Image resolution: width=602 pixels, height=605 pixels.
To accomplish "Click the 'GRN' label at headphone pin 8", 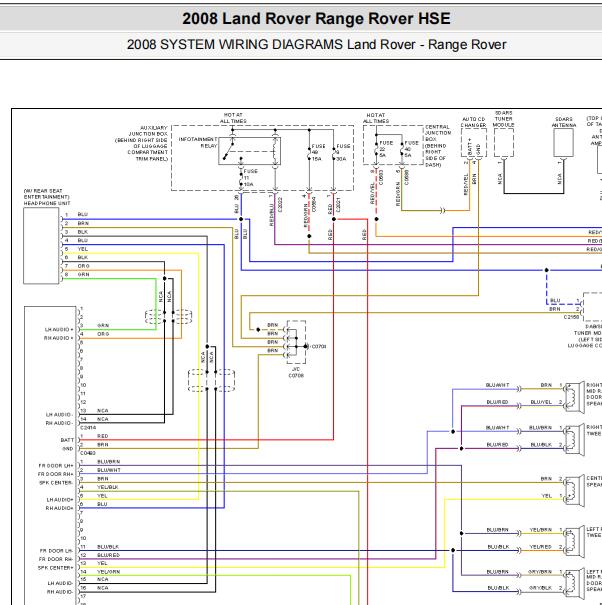I will [x=83, y=275].
